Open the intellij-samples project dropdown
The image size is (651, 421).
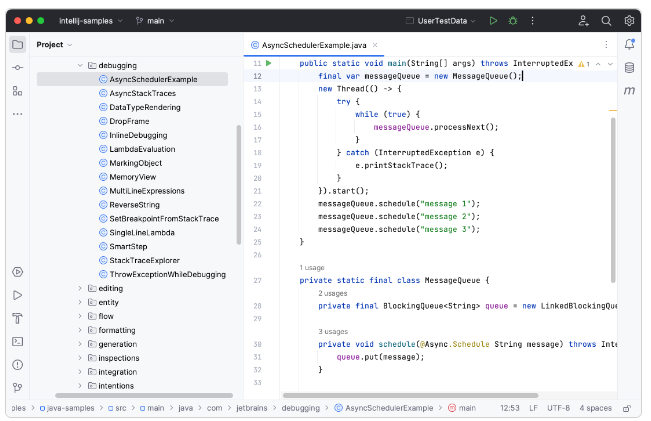coord(91,21)
